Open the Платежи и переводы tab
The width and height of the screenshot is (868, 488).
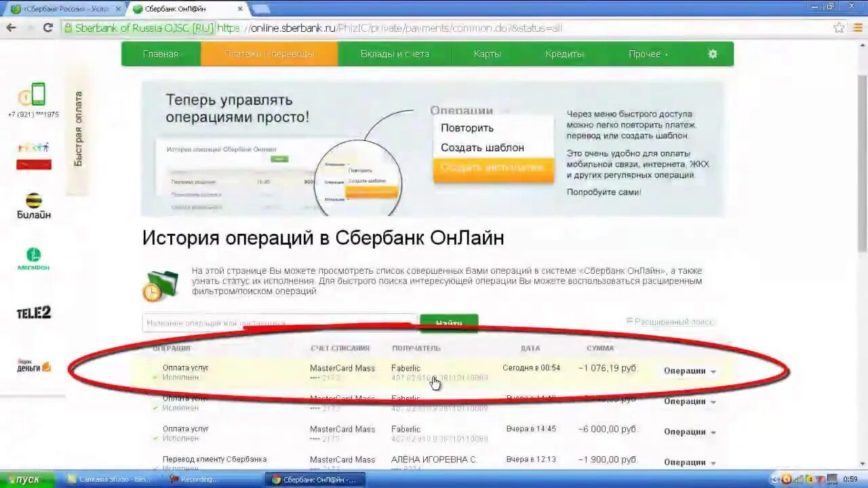269,54
